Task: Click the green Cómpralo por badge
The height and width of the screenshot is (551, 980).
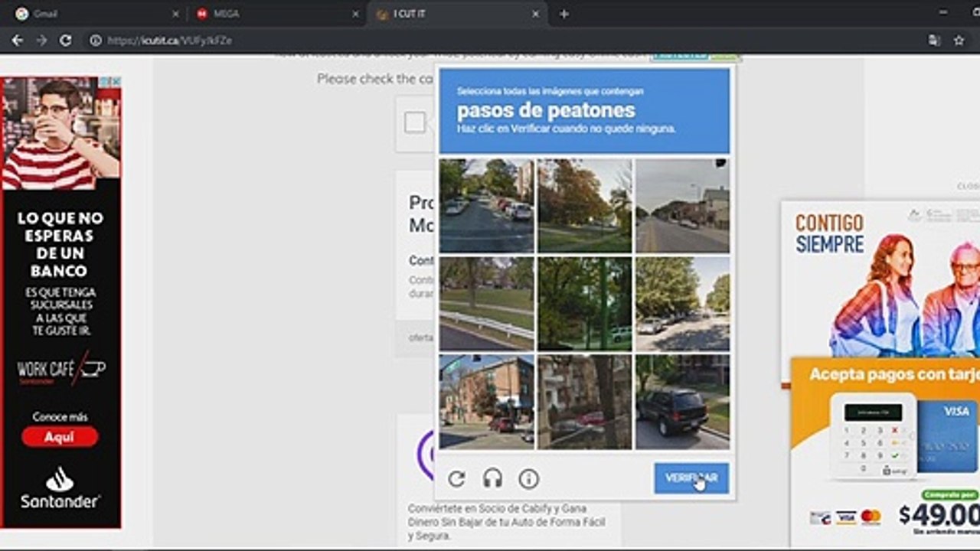Action: (949, 495)
